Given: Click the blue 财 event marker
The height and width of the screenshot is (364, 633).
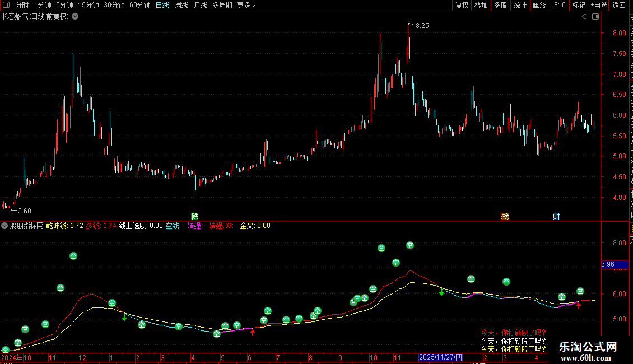Looking at the screenshot, I should click(556, 217).
